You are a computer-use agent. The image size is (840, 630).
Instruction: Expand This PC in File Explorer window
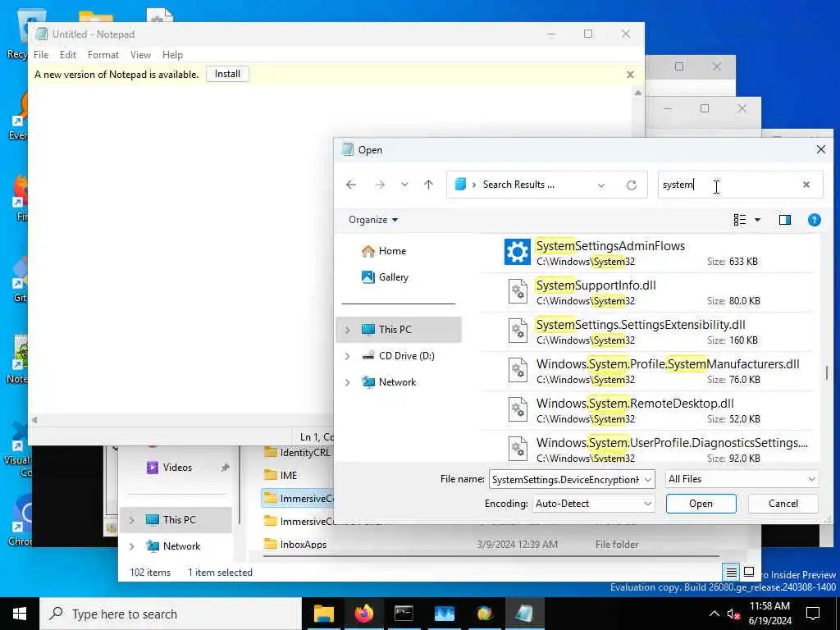(132, 520)
